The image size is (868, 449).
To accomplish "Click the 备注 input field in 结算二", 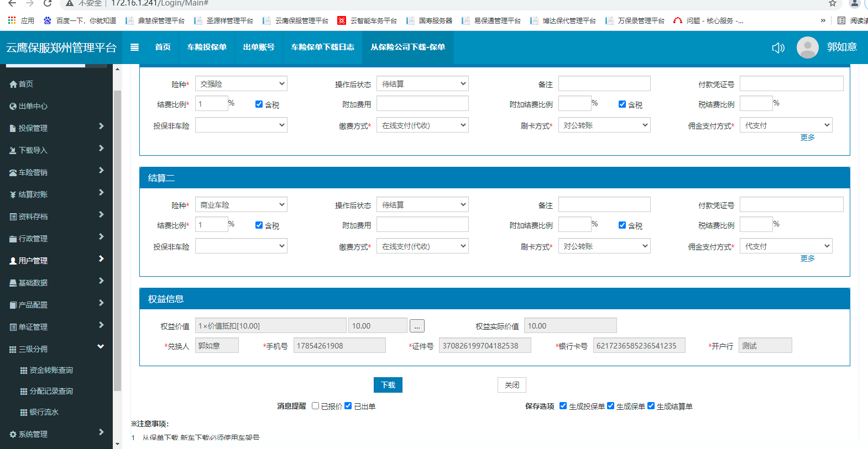I will coord(604,205).
